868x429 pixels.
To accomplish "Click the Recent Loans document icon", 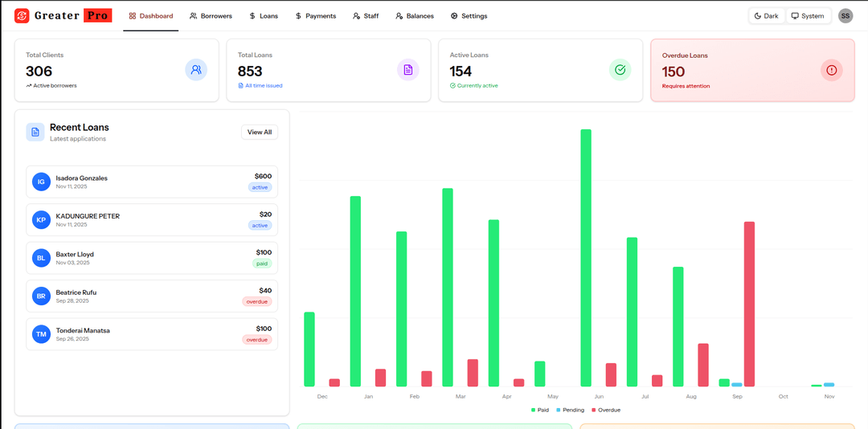I will click(35, 132).
